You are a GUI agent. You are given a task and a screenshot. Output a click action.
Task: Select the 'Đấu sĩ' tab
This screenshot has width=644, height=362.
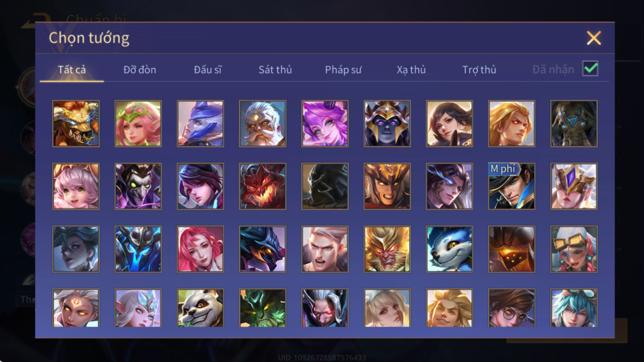pos(208,70)
